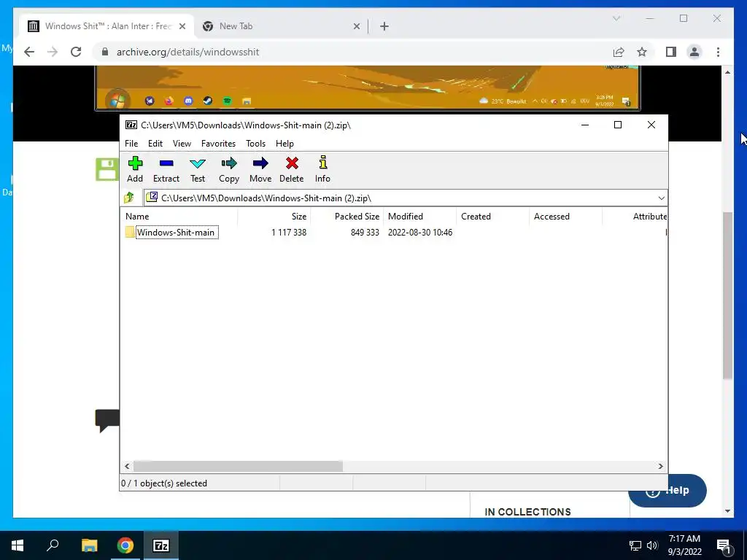Close the Windows Shit Chrome tab

[182, 27]
